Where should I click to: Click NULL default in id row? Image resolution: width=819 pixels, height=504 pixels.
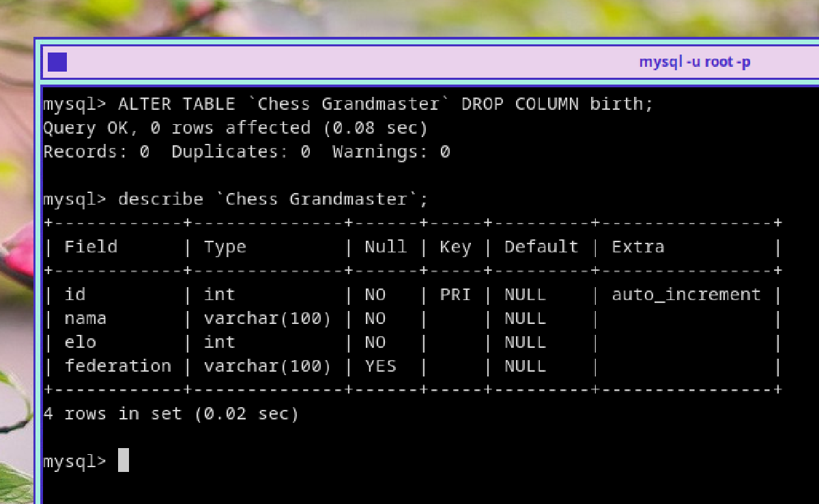click(525, 295)
